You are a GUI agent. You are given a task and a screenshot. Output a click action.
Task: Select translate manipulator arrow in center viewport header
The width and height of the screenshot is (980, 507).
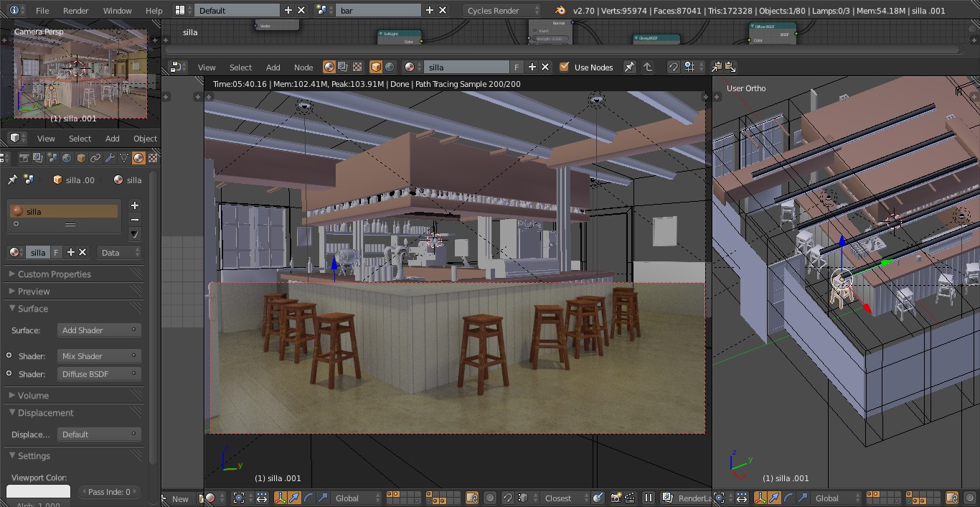(x=294, y=498)
